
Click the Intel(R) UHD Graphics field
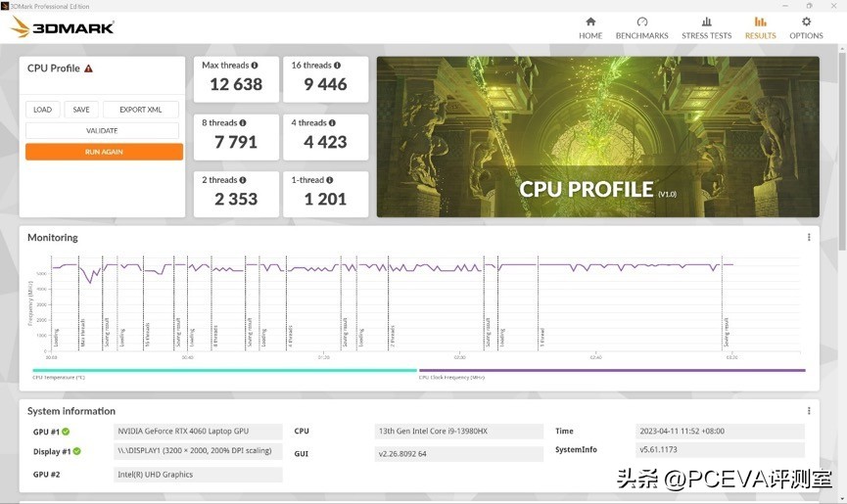click(x=198, y=475)
